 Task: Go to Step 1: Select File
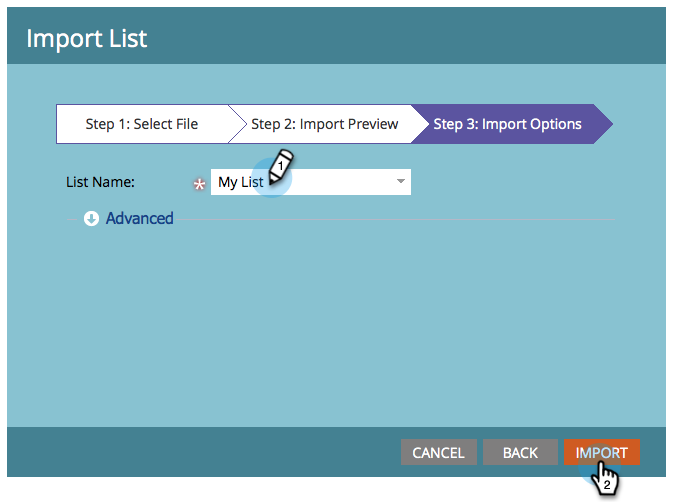point(142,124)
